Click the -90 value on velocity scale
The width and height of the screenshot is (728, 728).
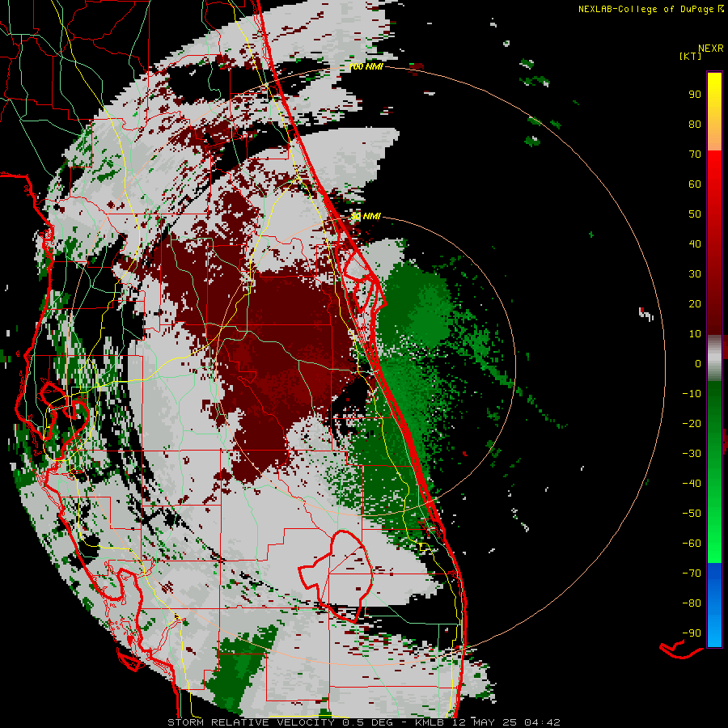click(x=692, y=633)
